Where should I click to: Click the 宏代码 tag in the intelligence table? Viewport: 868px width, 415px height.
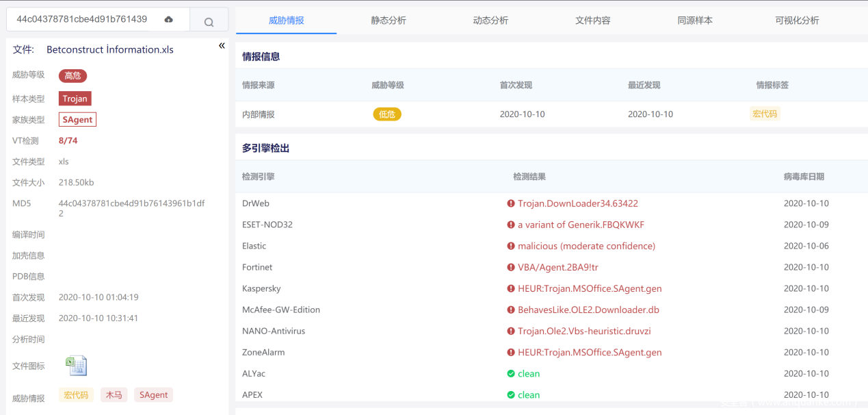click(x=765, y=114)
